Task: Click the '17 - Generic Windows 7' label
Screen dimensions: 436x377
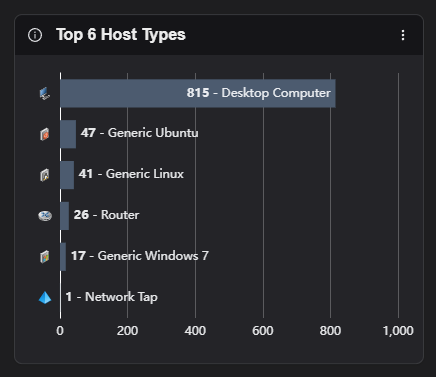Action: coord(140,256)
